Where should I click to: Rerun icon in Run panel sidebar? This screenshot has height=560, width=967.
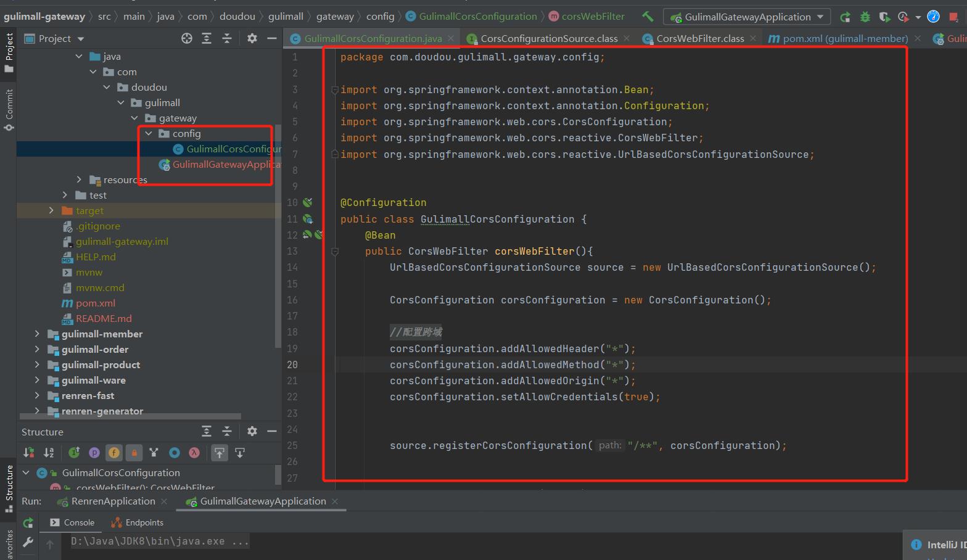[x=28, y=522]
